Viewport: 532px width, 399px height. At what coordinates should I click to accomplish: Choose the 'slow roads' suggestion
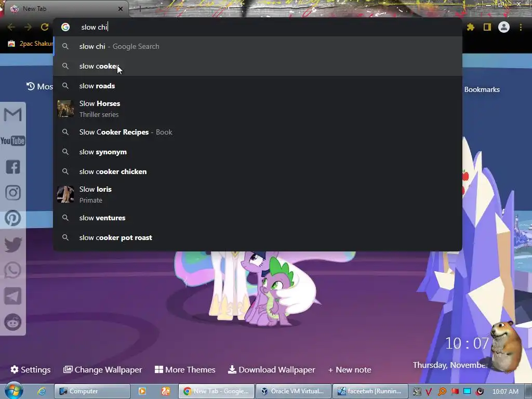(x=258, y=86)
